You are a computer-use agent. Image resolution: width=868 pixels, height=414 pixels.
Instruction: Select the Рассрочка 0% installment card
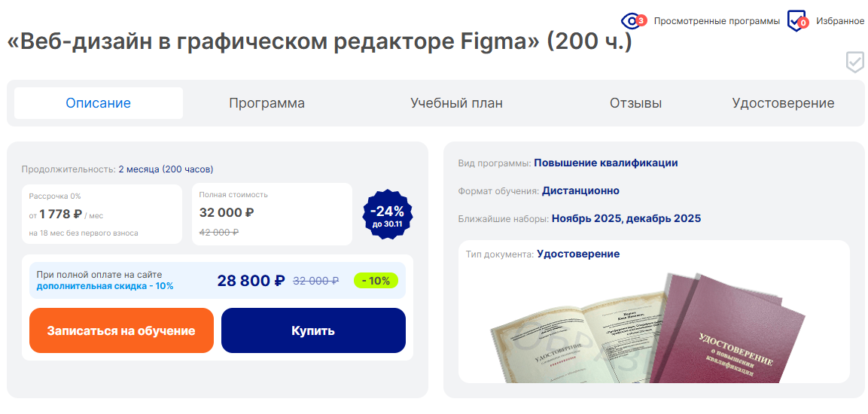click(102, 215)
